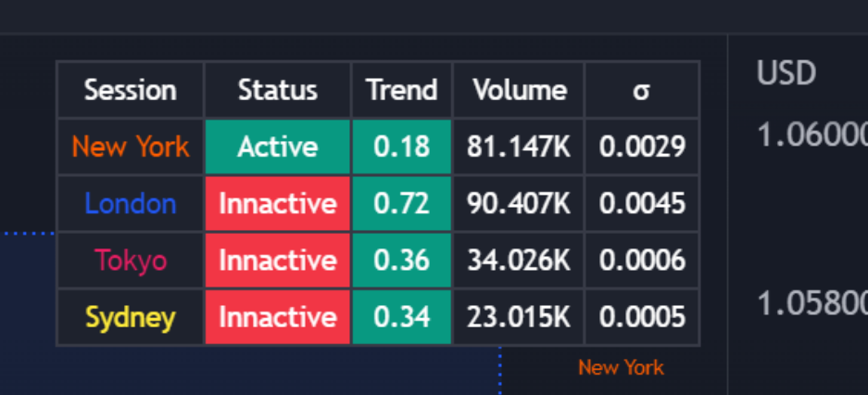Screen dimensions: 868x395
Task: Click the Status column header
Action: pyautogui.click(x=277, y=90)
